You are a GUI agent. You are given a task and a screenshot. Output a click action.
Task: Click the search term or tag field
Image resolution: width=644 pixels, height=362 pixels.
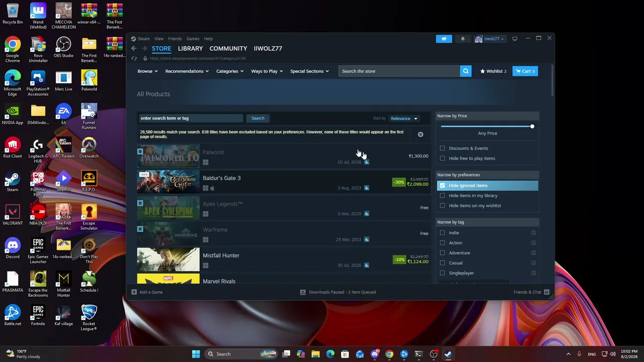(191, 118)
